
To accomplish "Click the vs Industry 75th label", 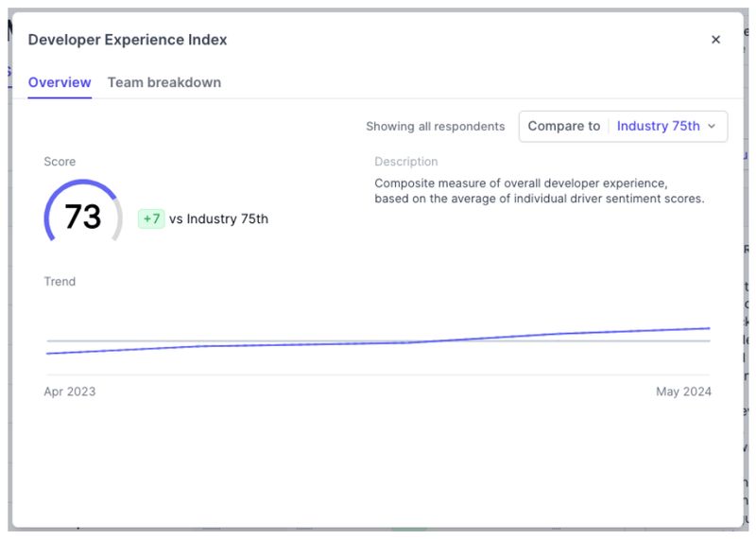I will click(x=218, y=219).
